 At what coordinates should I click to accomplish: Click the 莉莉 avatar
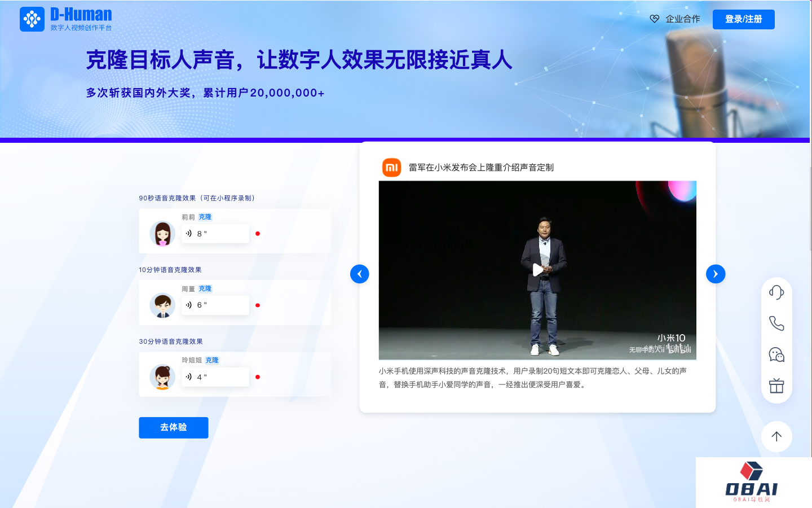(x=162, y=234)
